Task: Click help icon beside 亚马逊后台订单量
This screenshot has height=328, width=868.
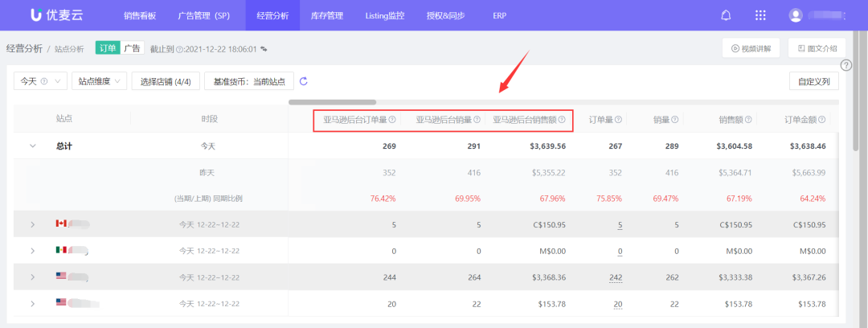Action: tap(392, 119)
